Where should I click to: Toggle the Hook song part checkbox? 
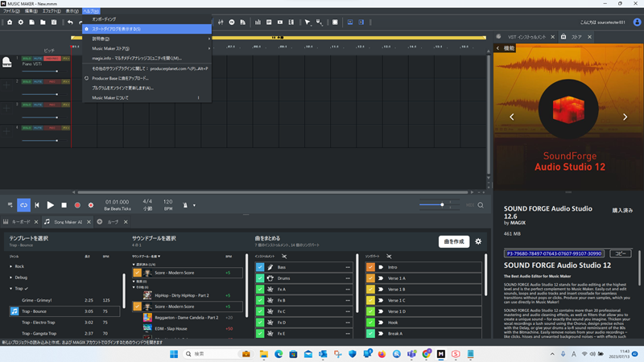pyautogui.click(x=370, y=323)
